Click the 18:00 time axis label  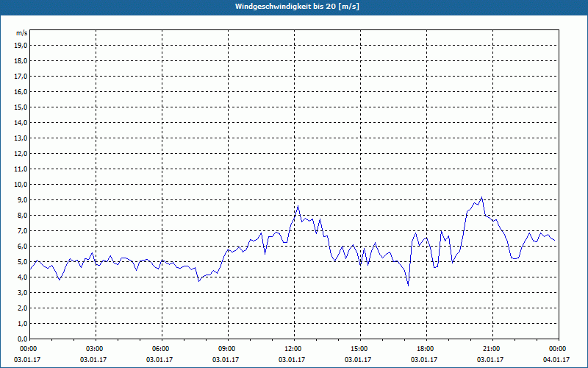point(427,349)
